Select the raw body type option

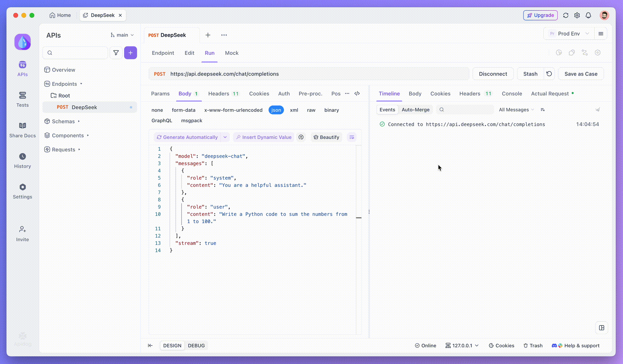click(x=311, y=110)
